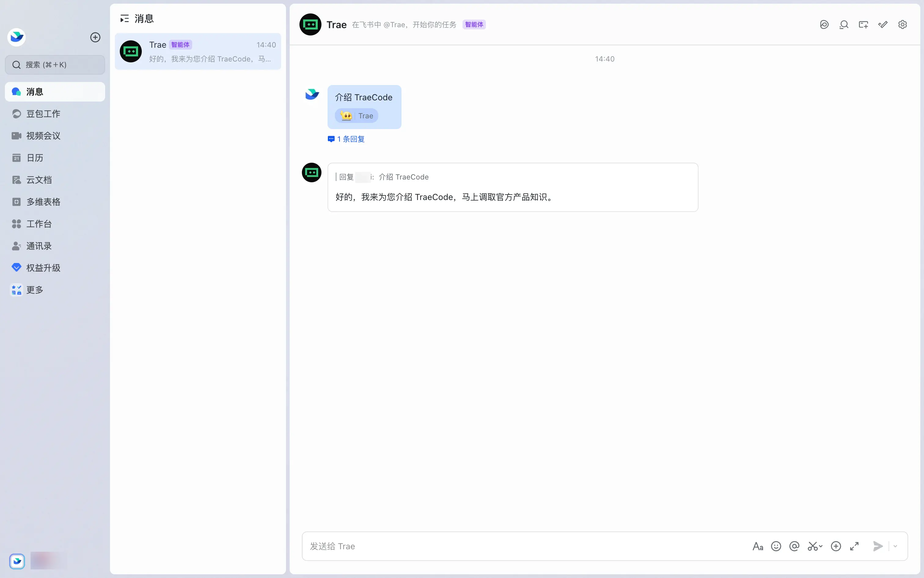Focus the 发送给 Trae message input

click(x=527, y=546)
